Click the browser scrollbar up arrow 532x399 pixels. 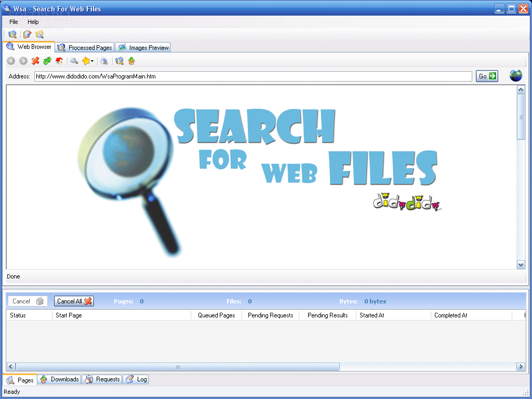[521, 90]
